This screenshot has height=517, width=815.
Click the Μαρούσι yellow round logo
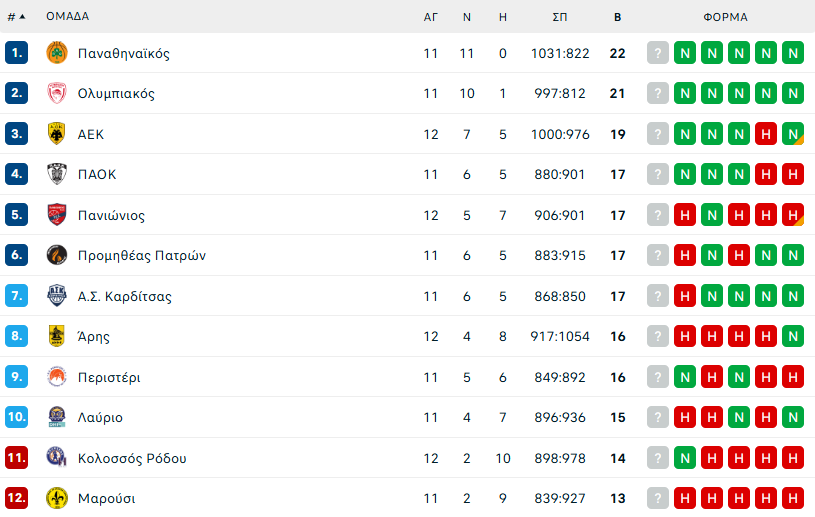coord(57,498)
